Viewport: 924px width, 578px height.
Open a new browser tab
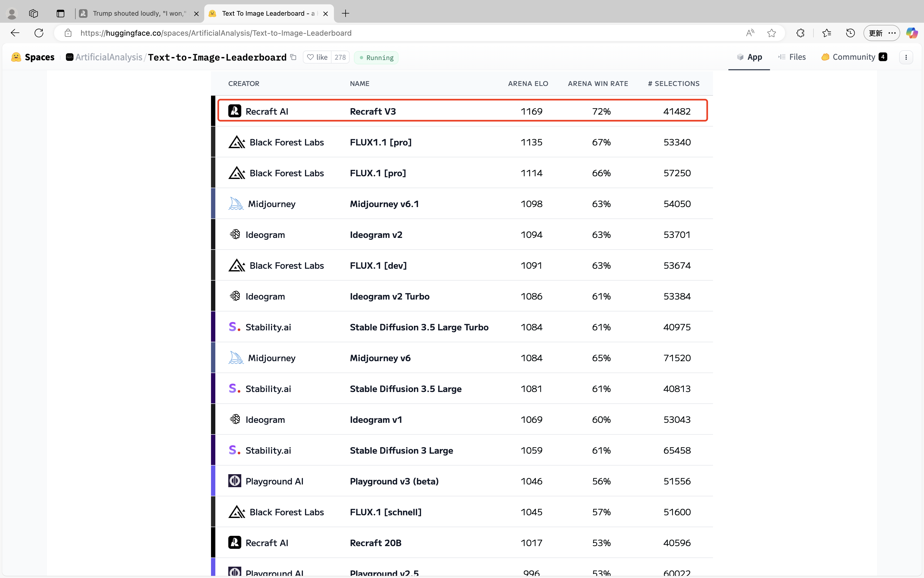pyautogui.click(x=345, y=13)
